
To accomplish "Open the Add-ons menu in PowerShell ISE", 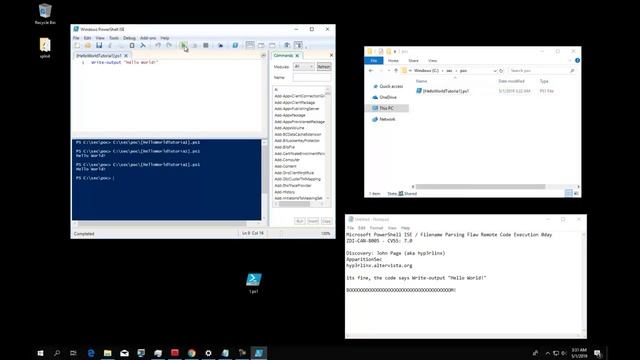I will coord(148,38).
